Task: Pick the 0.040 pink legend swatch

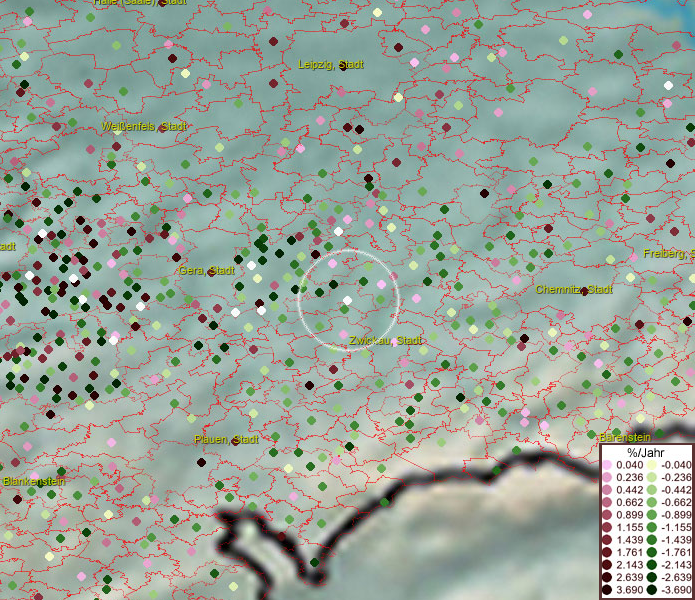Action: [607, 465]
